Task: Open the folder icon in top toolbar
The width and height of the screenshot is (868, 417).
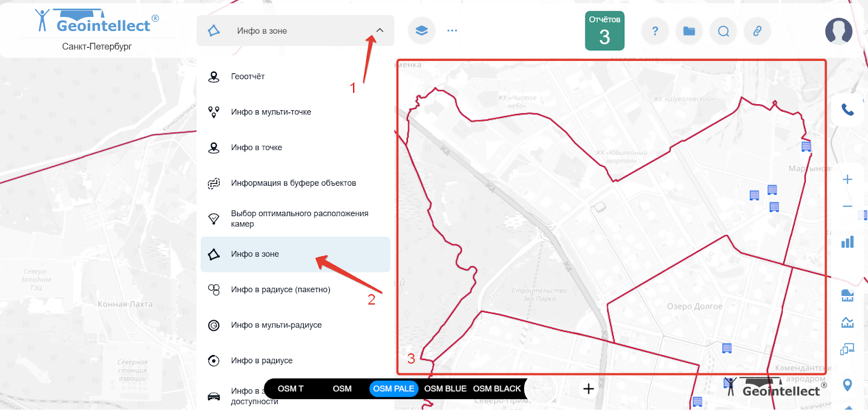Action: coord(689,31)
